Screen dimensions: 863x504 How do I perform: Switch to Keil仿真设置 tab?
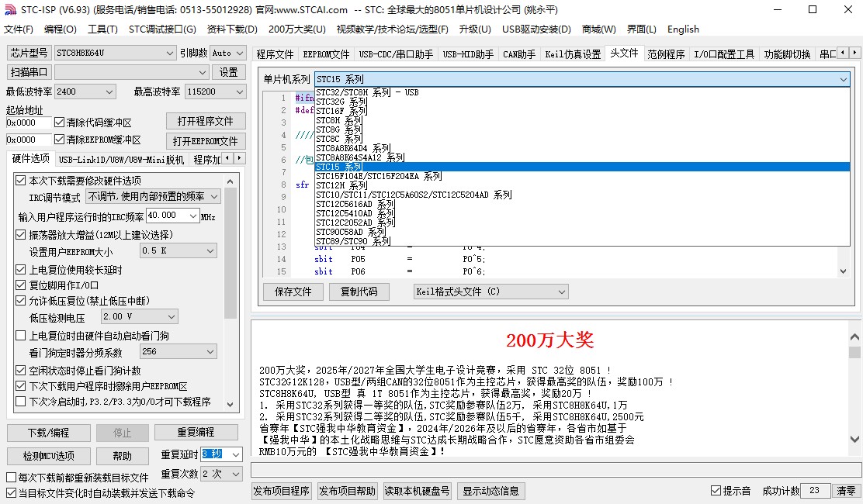pos(573,54)
